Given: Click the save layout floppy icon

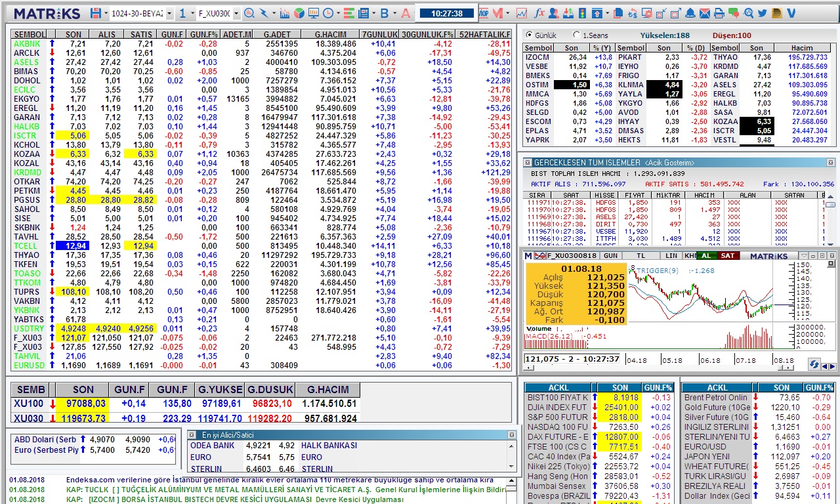Looking at the screenshot, I should tap(96, 13).
